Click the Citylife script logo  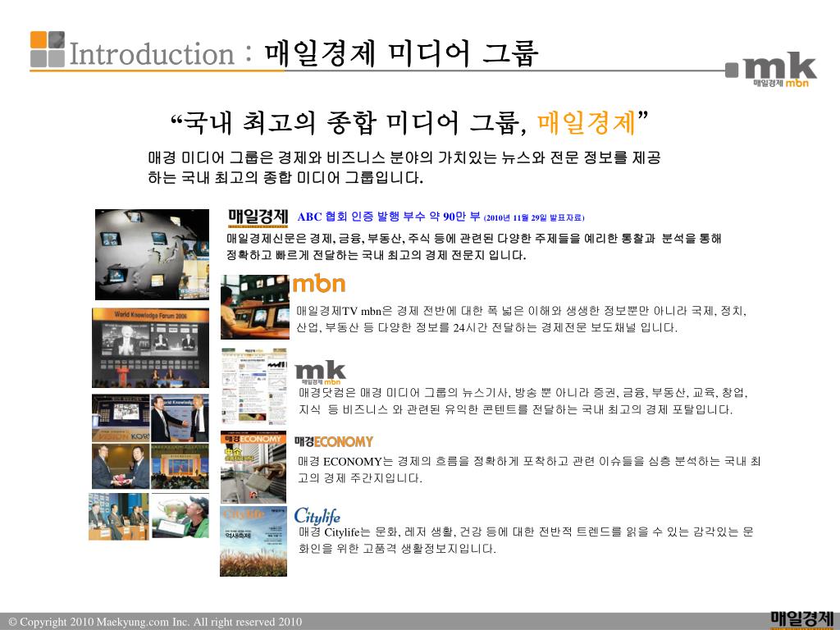(x=317, y=515)
